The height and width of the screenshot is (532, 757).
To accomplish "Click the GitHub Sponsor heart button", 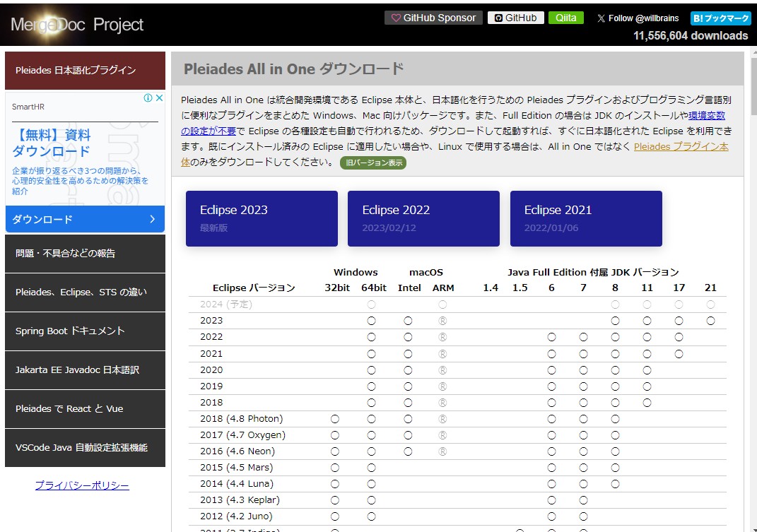I will tap(433, 18).
